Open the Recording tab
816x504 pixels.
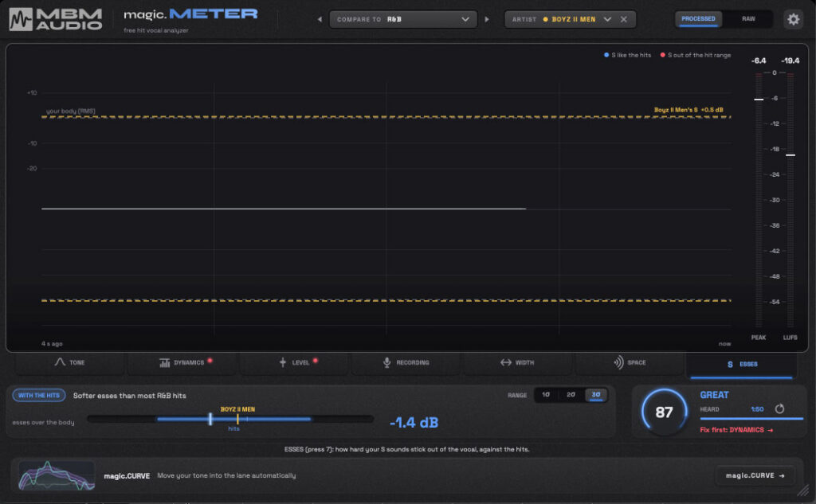tap(406, 362)
